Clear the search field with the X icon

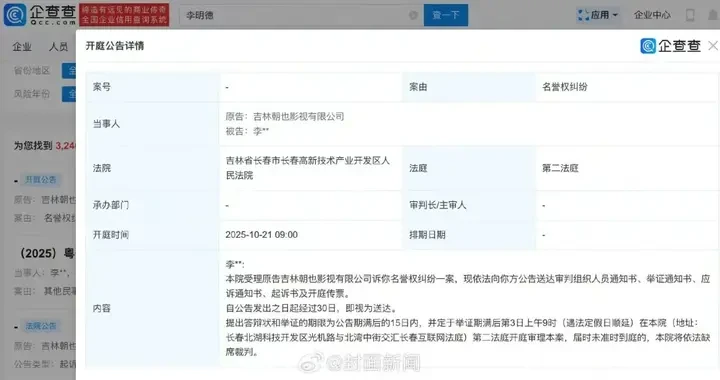click(413, 15)
